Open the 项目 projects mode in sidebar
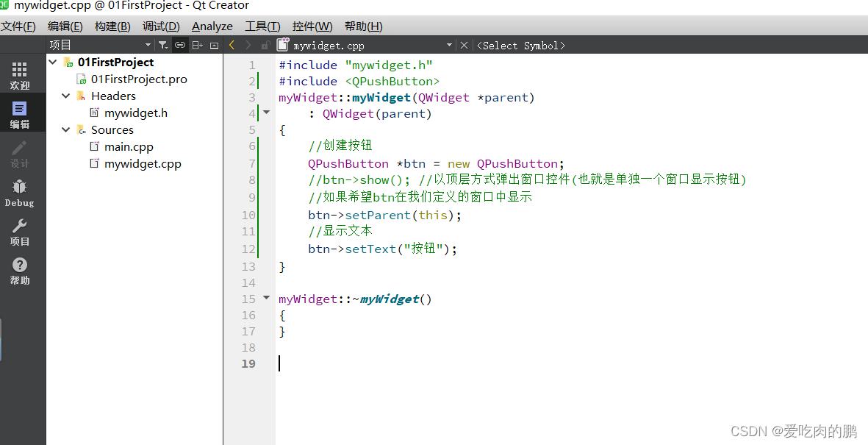The width and height of the screenshot is (868, 445). click(19, 232)
